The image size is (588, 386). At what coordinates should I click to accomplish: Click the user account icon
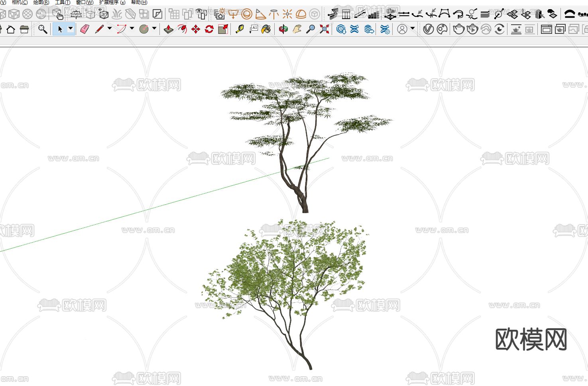point(402,29)
